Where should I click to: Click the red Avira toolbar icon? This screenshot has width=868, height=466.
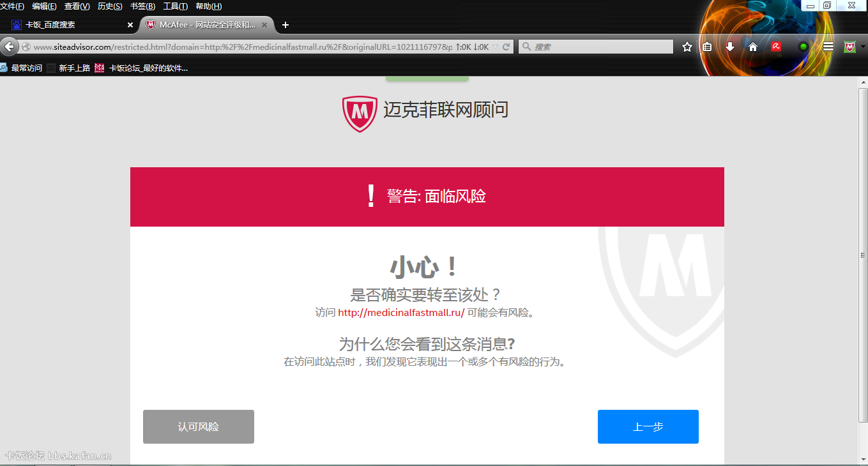[x=776, y=47]
